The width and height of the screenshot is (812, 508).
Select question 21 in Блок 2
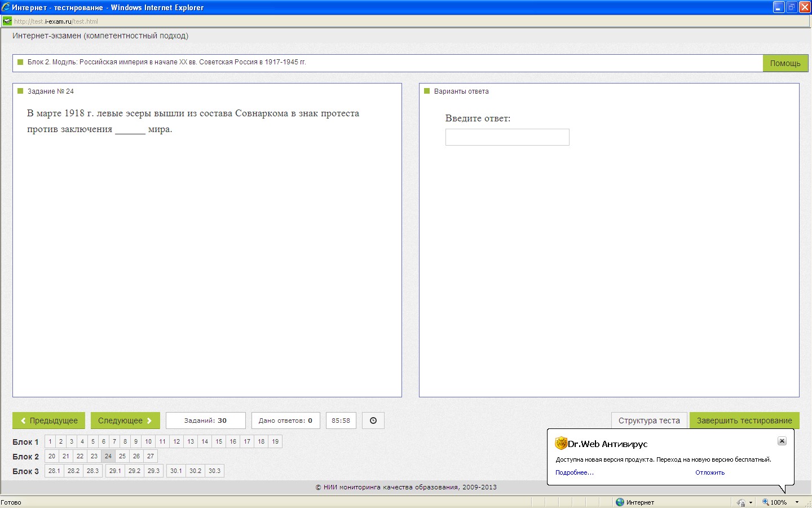click(x=66, y=456)
